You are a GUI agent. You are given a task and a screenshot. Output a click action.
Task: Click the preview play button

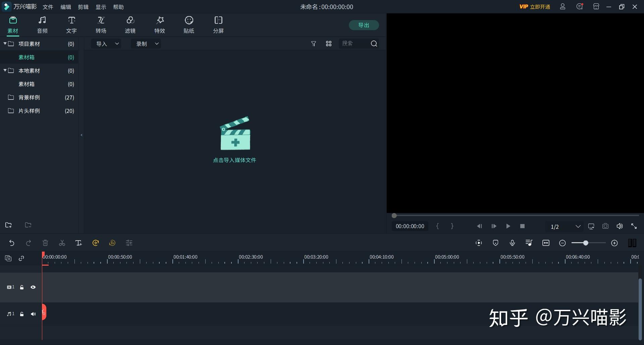click(508, 226)
